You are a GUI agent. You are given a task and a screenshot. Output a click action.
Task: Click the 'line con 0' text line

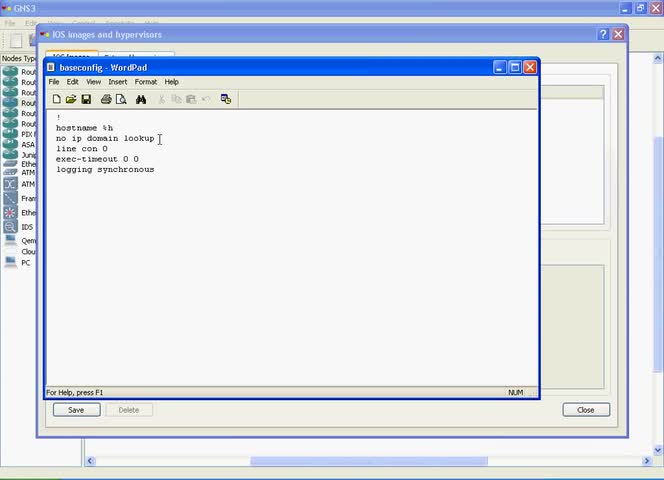pyautogui.click(x=82, y=149)
